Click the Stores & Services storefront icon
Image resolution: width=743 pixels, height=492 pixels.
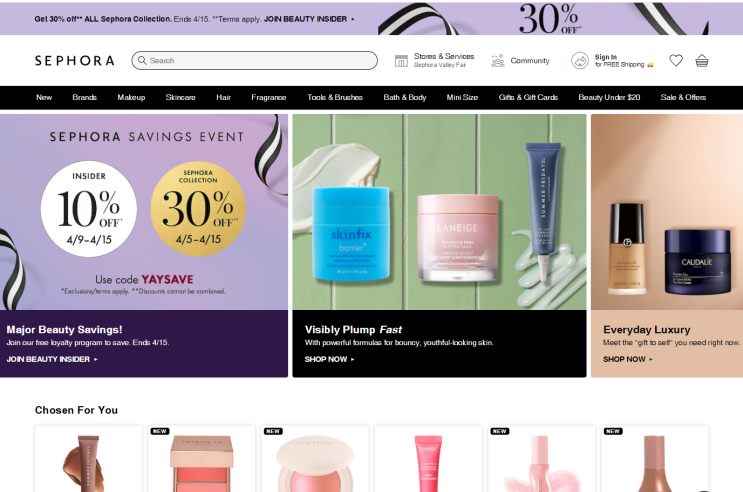coord(401,61)
